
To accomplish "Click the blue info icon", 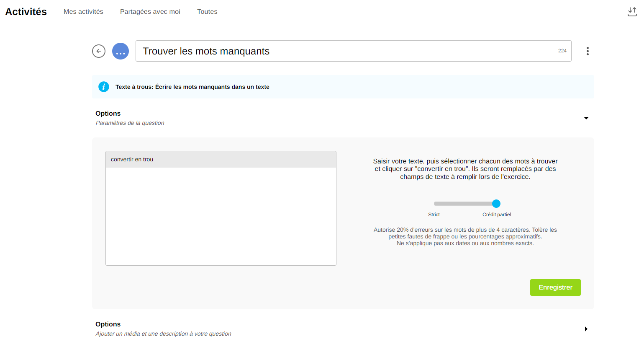I will 104,87.
